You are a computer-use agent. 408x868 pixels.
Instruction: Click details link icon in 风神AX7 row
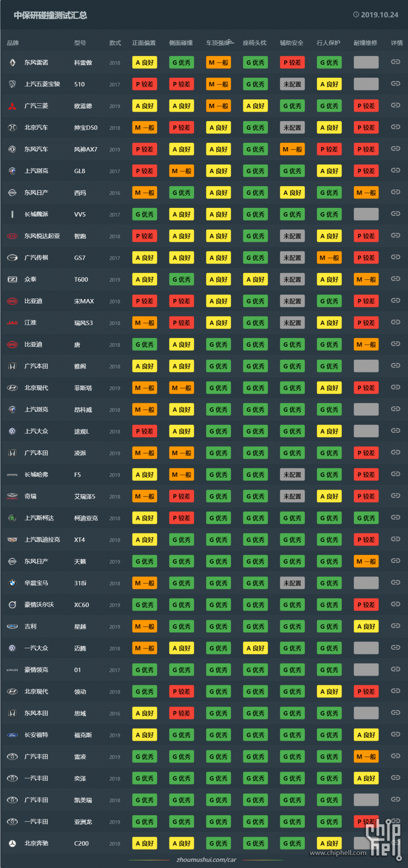[x=395, y=149]
